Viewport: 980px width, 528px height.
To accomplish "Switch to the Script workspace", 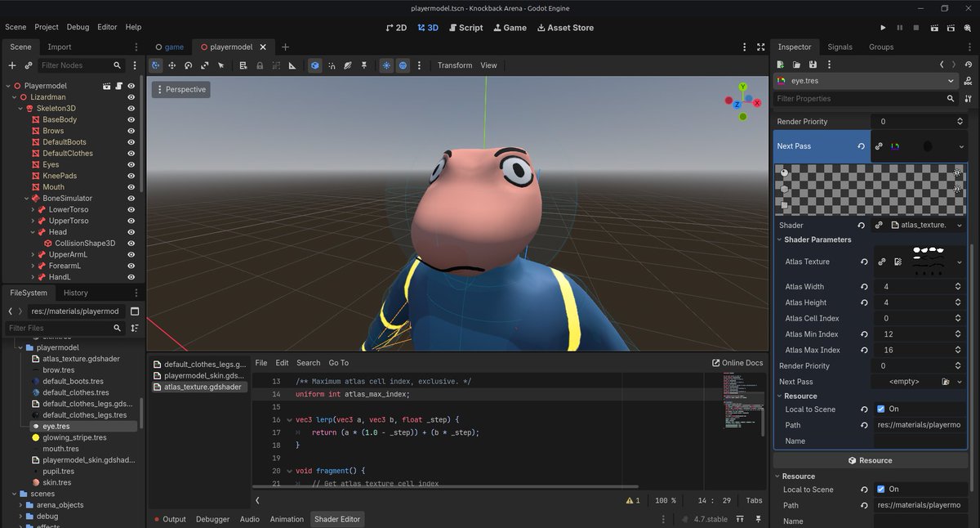I will [465, 28].
